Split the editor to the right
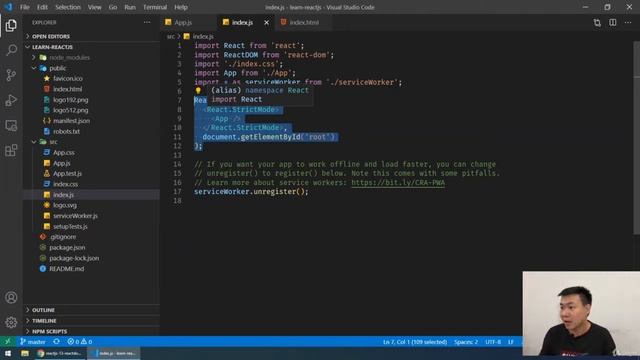The width and height of the screenshot is (640, 360). click(613, 22)
